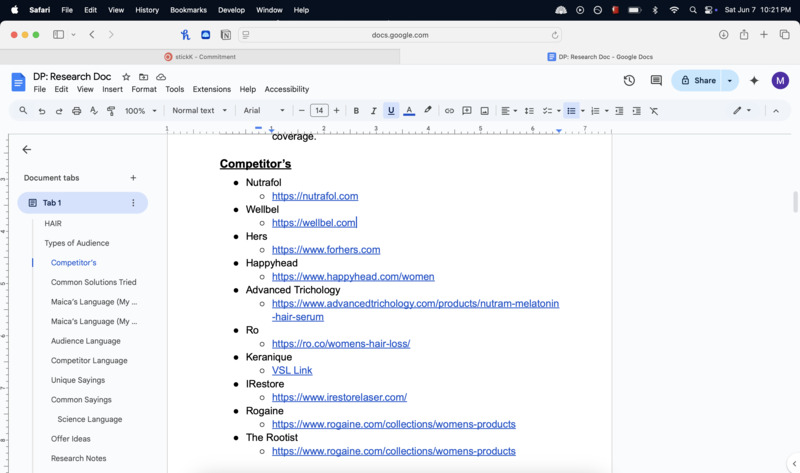
Task: Jump to Audience Language heading
Action: (x=86, y=341)
